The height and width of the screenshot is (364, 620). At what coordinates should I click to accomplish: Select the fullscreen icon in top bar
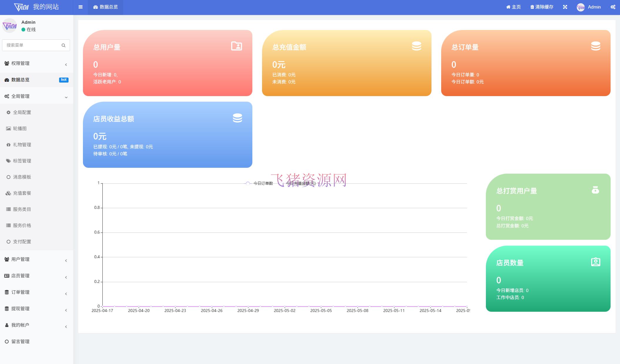(x=565, y=7)
